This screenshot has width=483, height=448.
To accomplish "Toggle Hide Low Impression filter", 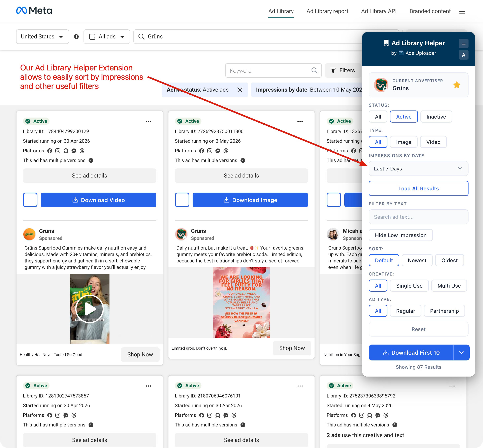I will pyautogui.click(x=400, y=235).
